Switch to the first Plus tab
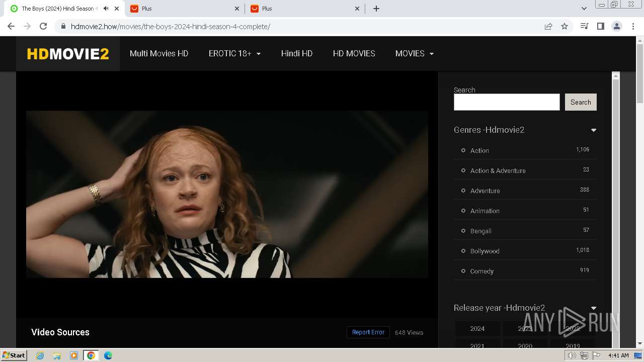This screenshot has height=362, width=644. tap(184, 9)
